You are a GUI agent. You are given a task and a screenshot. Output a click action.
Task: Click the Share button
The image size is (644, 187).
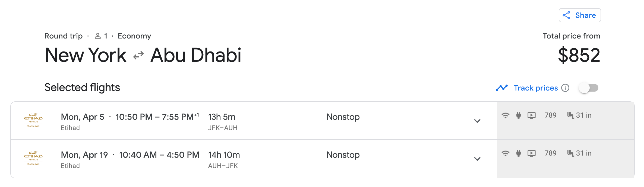pos(580,15)
